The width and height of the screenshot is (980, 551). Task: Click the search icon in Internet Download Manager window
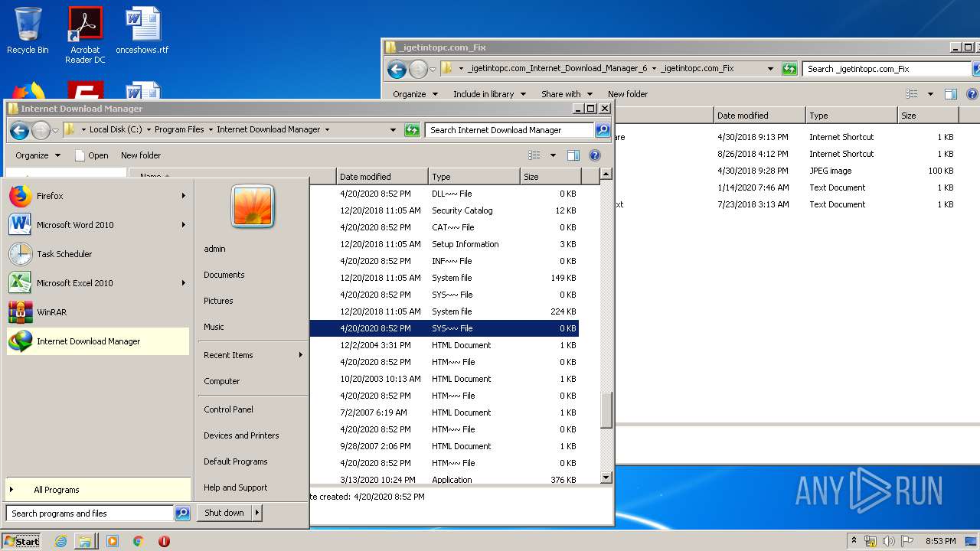pyautogui.click(x=603, y=130)
